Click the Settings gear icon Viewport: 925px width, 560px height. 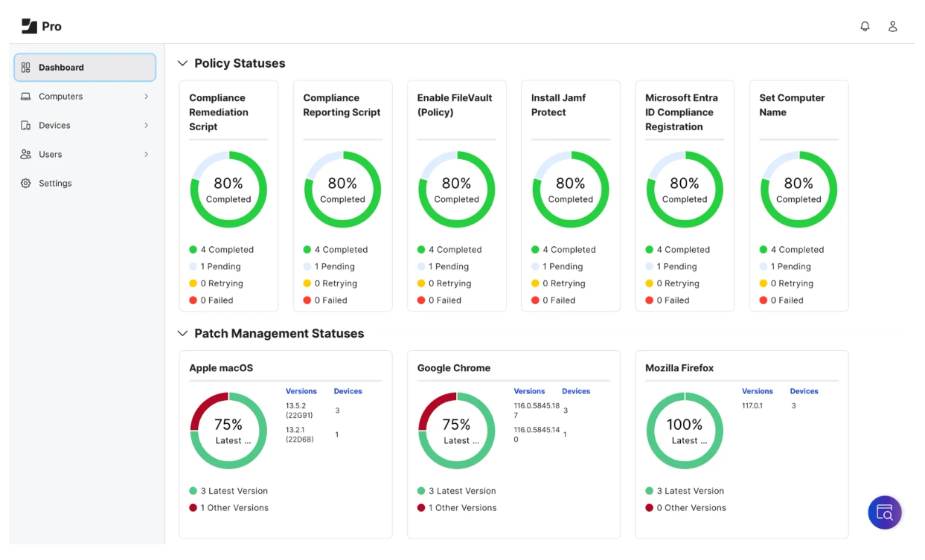coord(25,183)
